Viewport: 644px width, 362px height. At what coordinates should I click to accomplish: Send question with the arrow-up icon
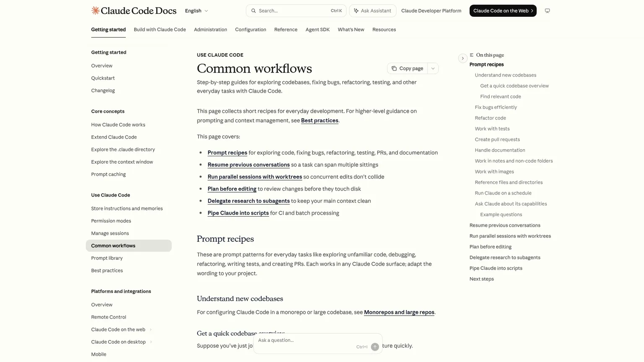pyautogui.click(x=375, y=347)
